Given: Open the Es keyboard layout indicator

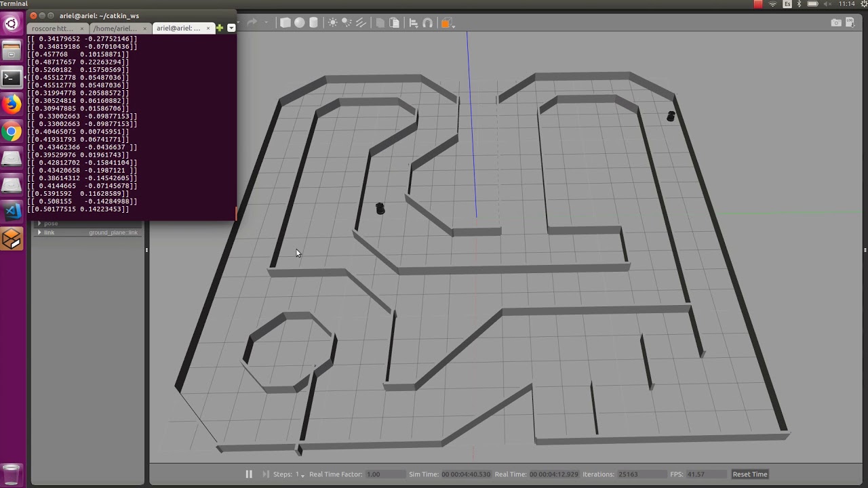Looking at the screenshot, I should click(787, 4).
